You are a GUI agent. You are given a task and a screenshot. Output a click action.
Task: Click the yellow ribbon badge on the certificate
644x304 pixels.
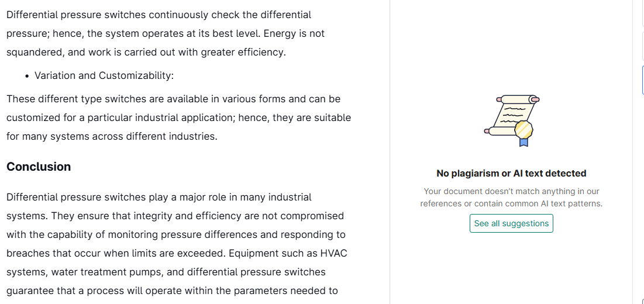click(x=524, y=133)
